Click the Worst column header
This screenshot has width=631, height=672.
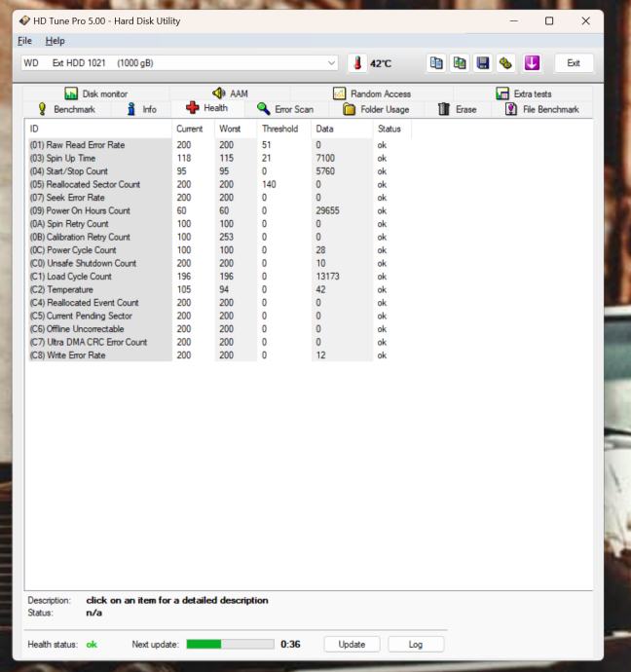tap(236, 129)
